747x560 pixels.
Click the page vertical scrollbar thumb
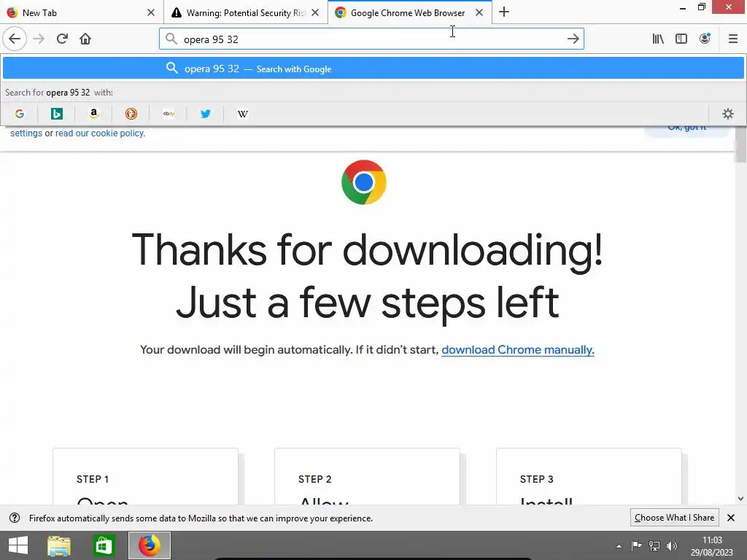coord(741,145)
